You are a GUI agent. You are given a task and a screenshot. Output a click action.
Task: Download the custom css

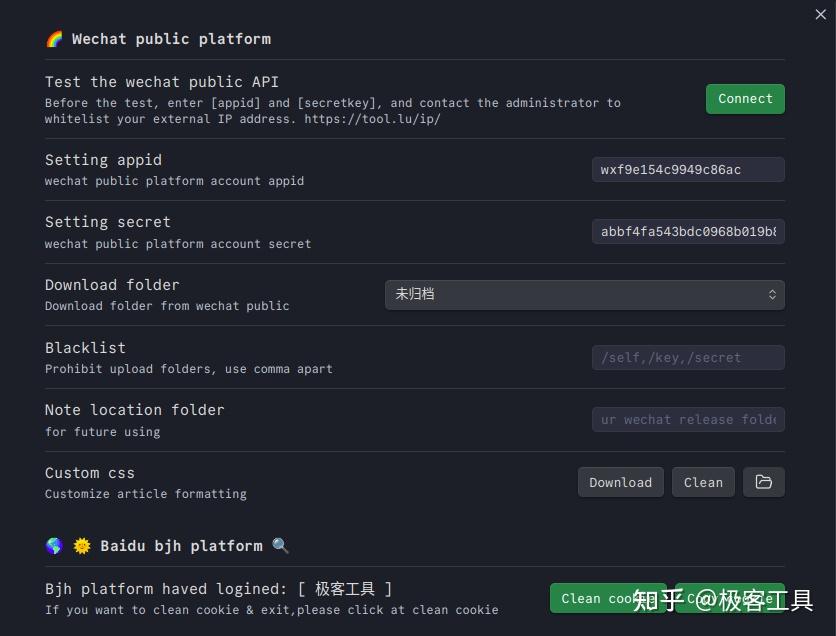tap(621, 482)
